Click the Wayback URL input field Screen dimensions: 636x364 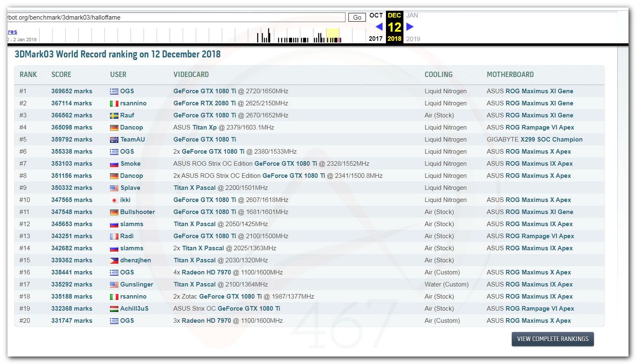[x=176, y=17]
